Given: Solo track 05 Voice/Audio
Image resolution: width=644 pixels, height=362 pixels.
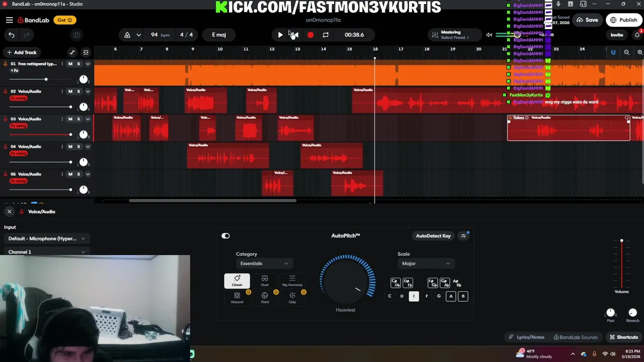Looking at the screenshot, I should click(x=78, y=174).
